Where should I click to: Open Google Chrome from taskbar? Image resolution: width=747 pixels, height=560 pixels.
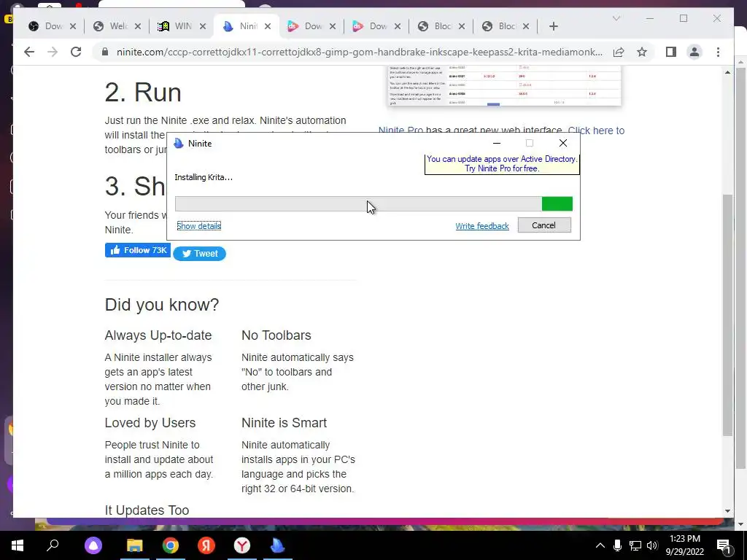171,545
